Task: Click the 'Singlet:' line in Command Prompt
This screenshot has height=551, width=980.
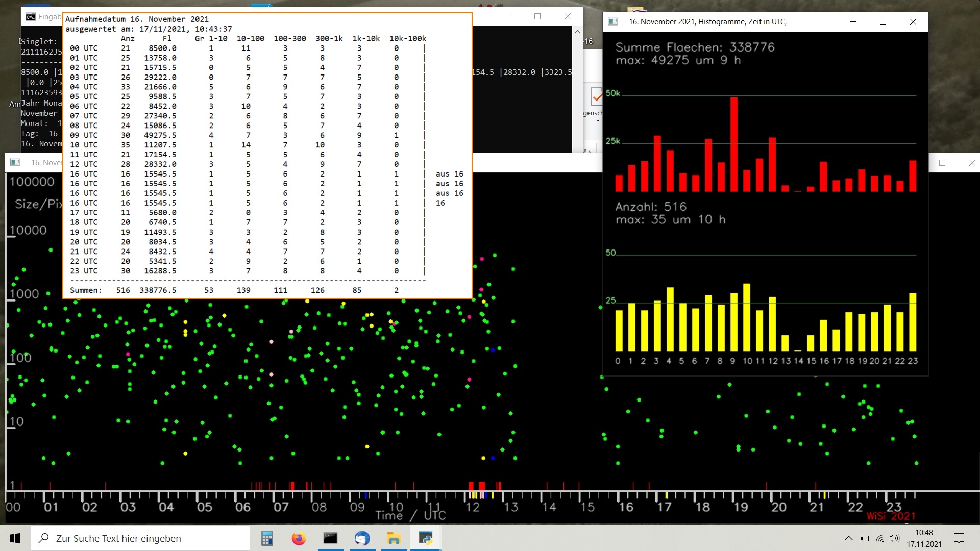Action: click(x=39, y=42)
